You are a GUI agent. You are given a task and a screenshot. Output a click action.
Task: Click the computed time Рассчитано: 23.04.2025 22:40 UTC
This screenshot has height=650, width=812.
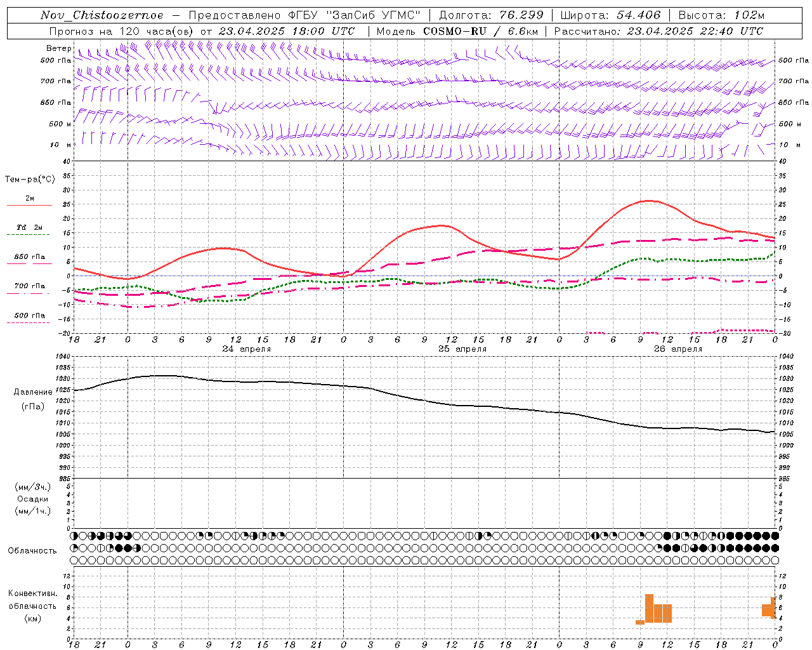tap(658, 31)
